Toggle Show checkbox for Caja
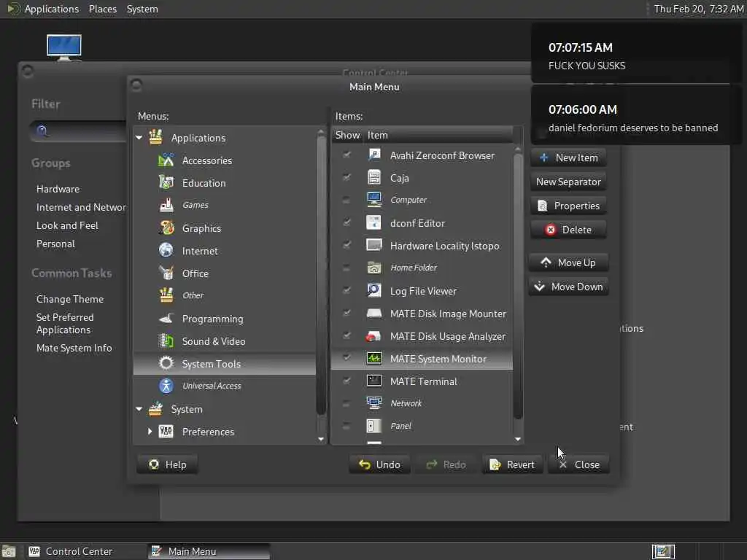The width and height of the screenshot is (747, 560). pos(347,178)
